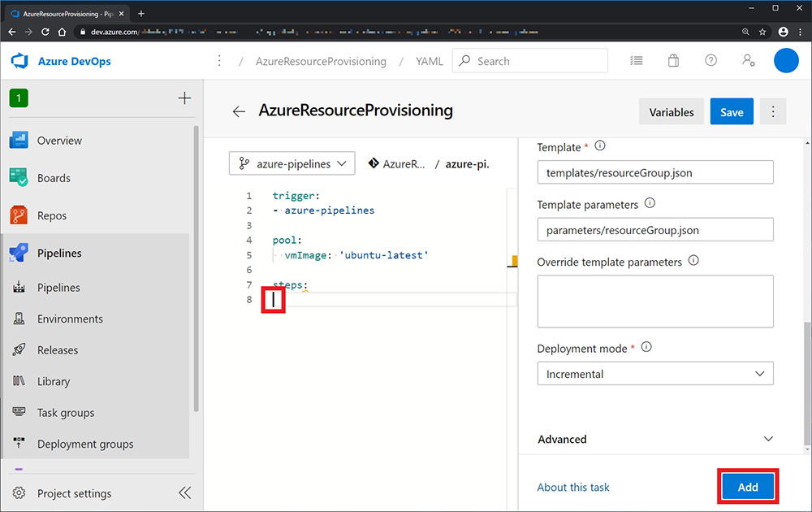This screenshot has width=812, height=512.
Task: Click the Variables button
Action: [x=672, y=111]
